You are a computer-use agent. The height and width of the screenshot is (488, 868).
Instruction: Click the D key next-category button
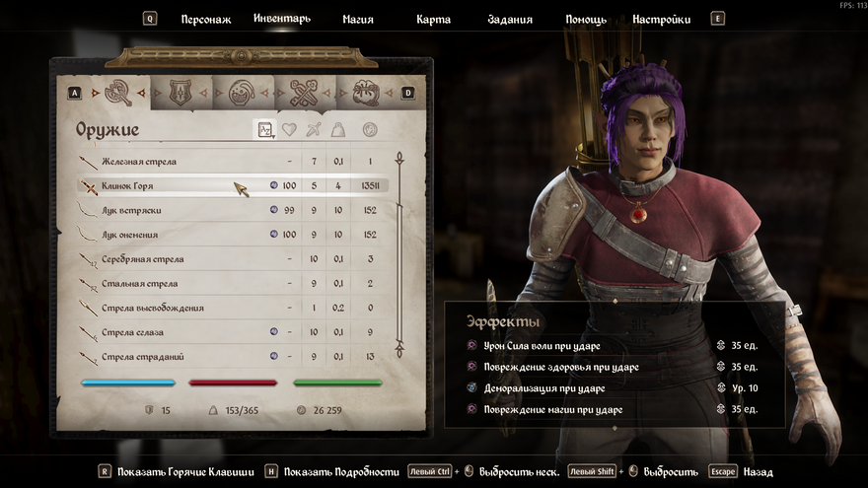click(x=408, y=93)
